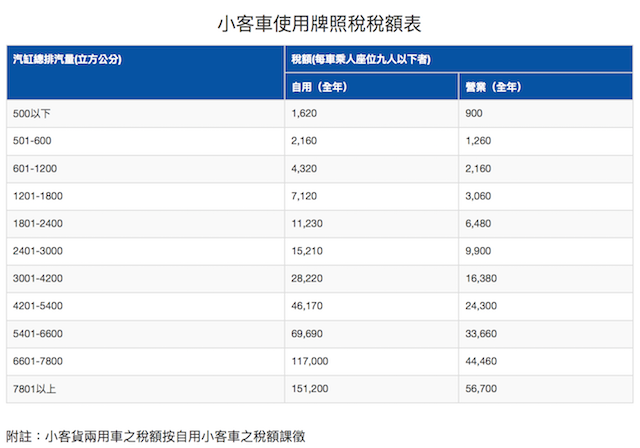Select the 汽缸總排汽量(立方公分) column header
The width and height of the screenshot is (640, 448).
[x=67, y=59]
